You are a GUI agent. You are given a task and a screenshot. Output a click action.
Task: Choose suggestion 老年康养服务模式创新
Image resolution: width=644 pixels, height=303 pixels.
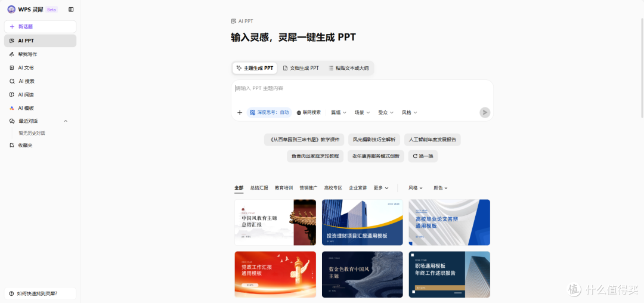[x=376, y=156]
